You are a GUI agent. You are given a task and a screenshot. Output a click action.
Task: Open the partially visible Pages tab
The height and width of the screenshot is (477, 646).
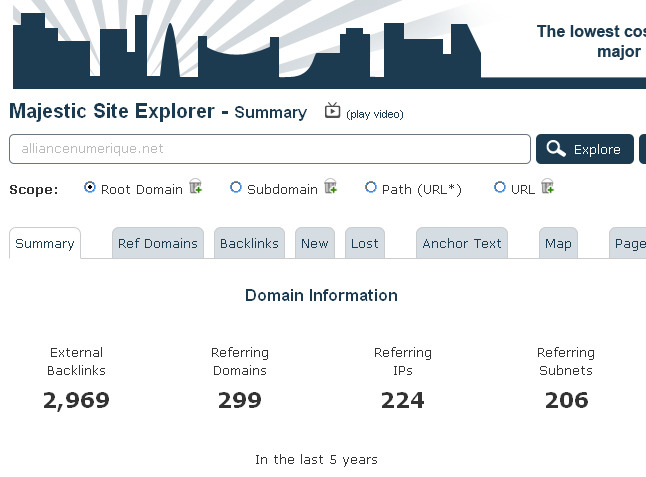coord(627,243)
